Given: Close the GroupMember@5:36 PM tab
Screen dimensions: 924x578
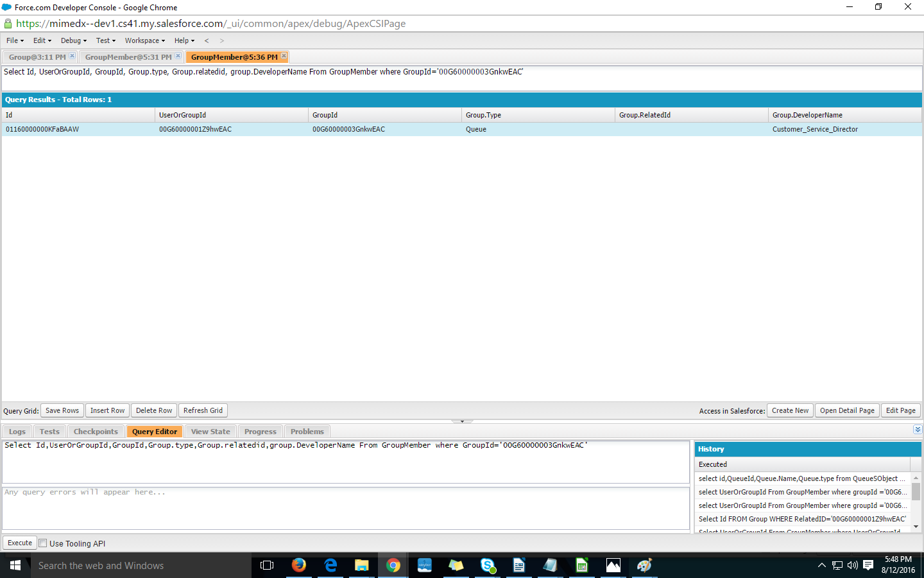Looking at the screenshot, I should click(284, 56).
